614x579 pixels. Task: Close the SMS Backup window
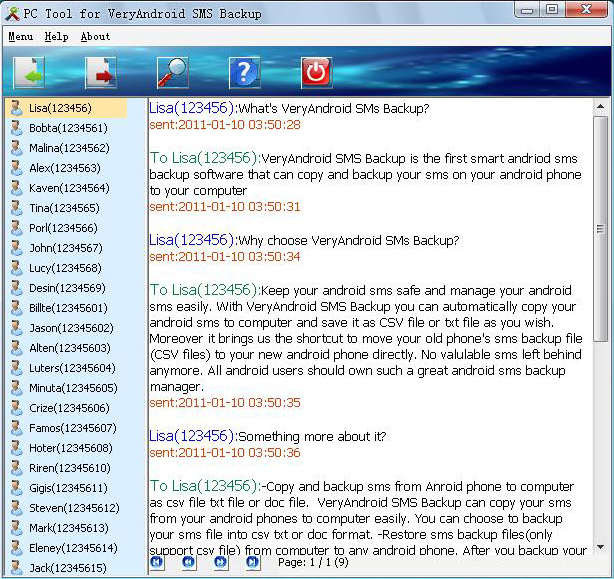tap(586, 10)
